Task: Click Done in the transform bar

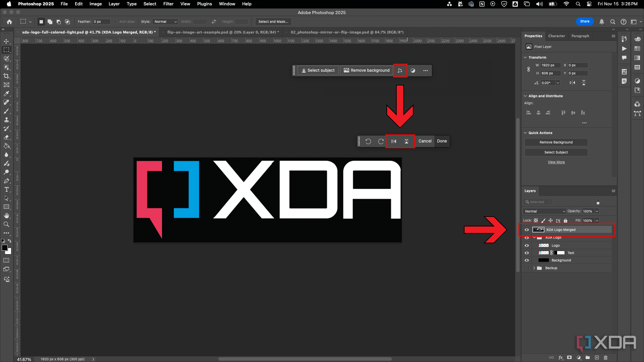Action: click(442, 141)
